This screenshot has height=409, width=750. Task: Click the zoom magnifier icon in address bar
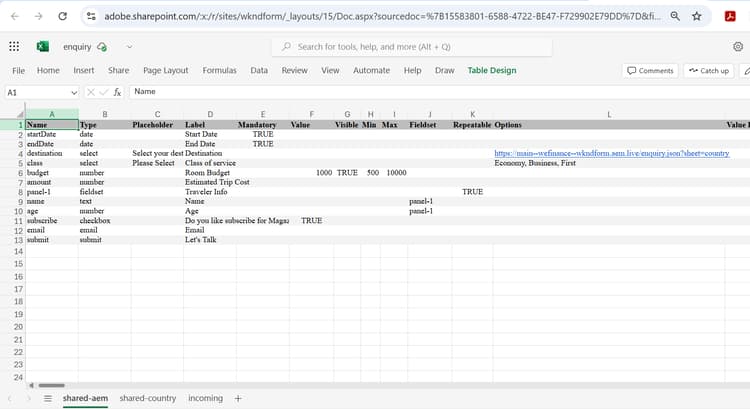(x=675, y=16)
